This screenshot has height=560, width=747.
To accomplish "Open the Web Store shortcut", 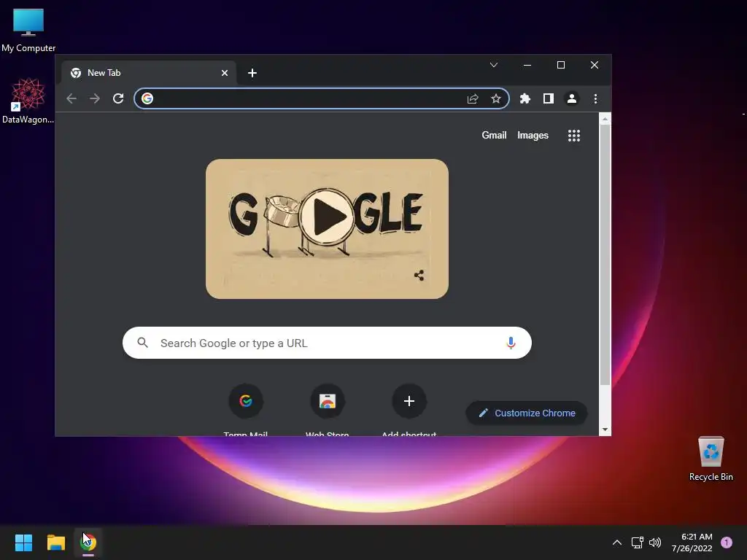I will coord(328,401).
